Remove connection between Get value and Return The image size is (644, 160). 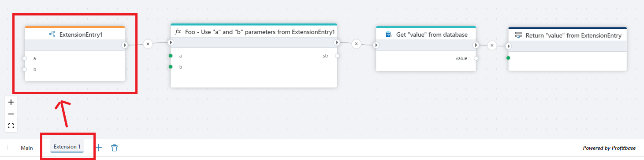pyautogui.click(x=492, y=45)
